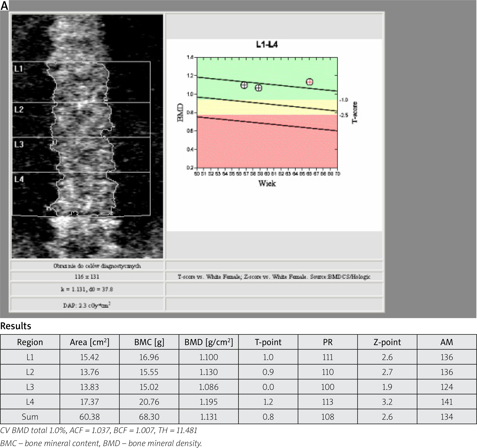
Task: Click the first crosshair marker at age 57
Action: [x=244, y=85]
